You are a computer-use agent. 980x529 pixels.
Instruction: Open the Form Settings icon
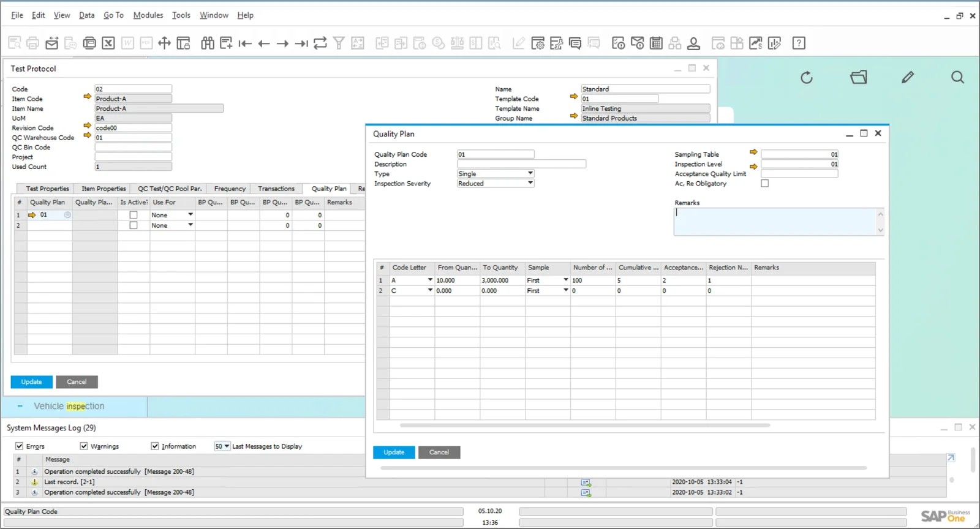coord(538,43)
